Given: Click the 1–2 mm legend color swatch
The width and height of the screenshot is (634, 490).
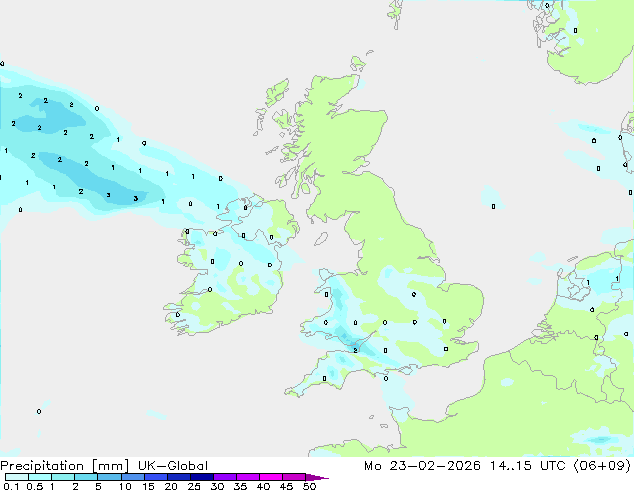Looking at the screenshot, I should point(63,477).
